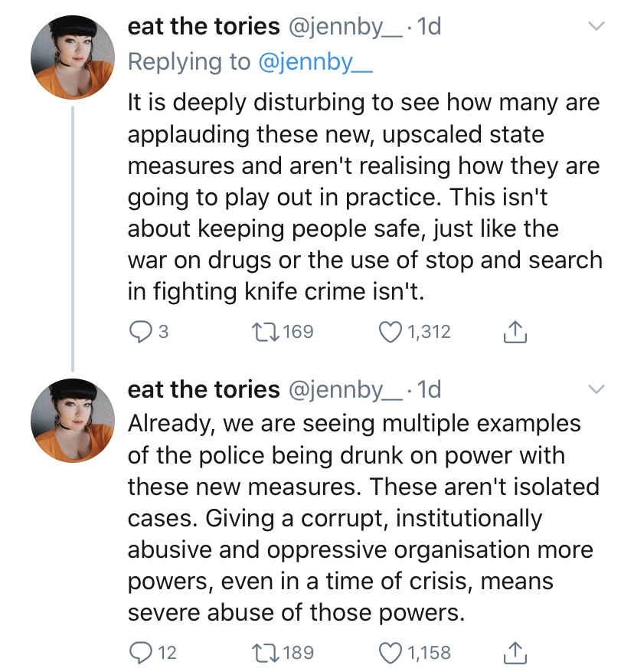Open the tweet text about applauding state measures
Screen dimensions: 634x672
[365, 197]
